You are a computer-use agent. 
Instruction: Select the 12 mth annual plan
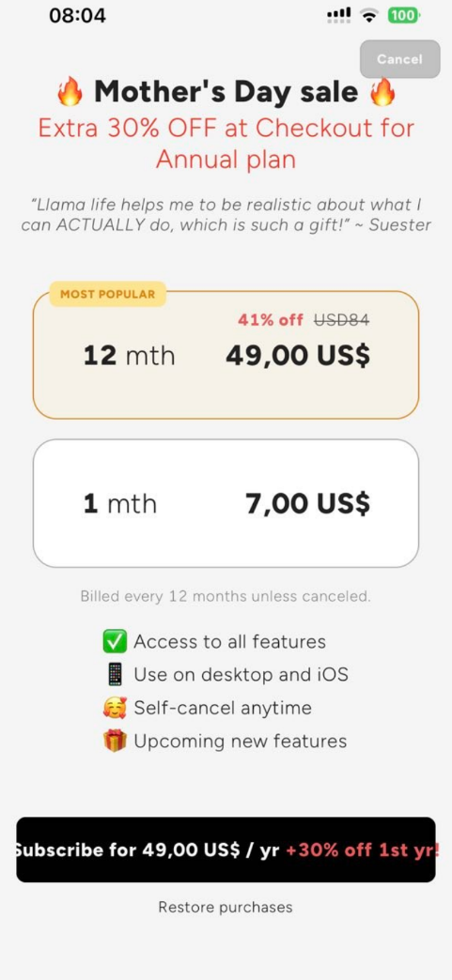[226, 355]
